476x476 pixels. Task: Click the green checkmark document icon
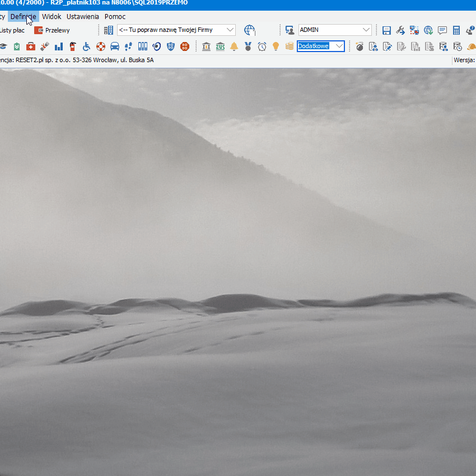17,46
